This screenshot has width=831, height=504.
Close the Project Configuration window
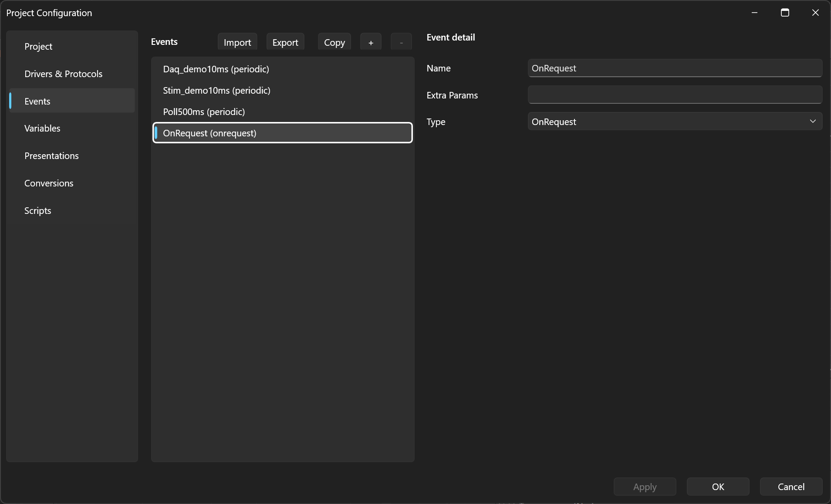pos(815,13)
